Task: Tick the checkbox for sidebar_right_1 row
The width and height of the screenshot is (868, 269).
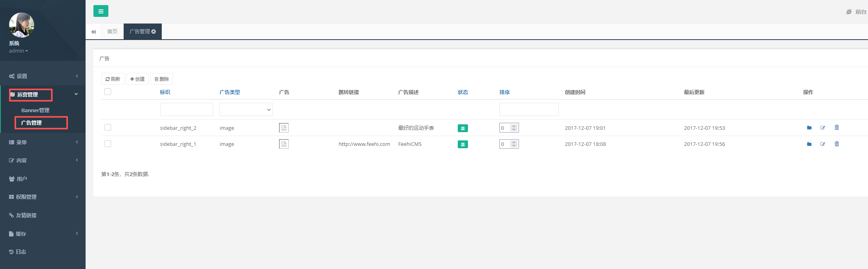Action: coord(108,144)
